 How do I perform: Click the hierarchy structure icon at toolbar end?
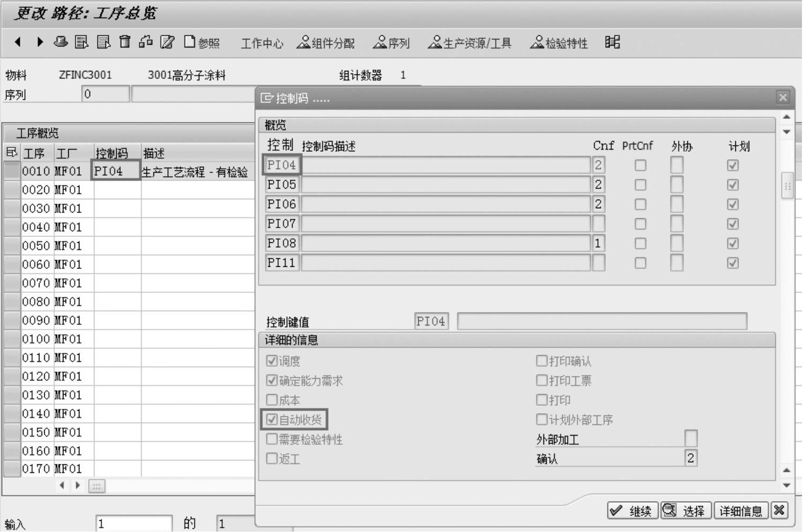612,42
